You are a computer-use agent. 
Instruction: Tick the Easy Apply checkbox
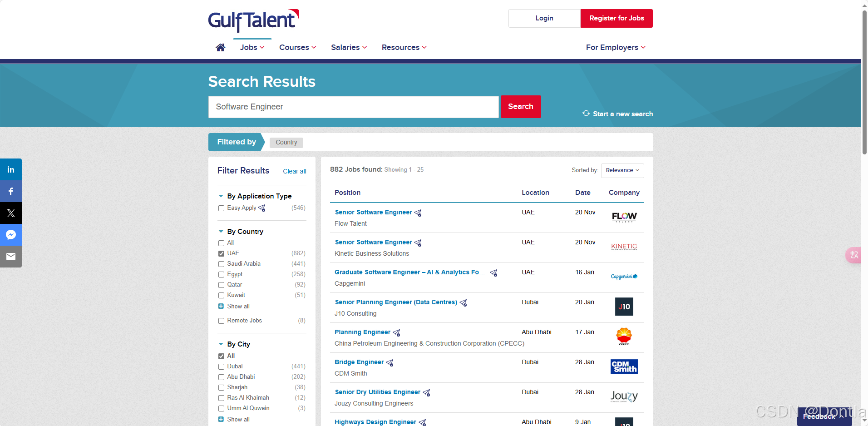click(221, 208)
